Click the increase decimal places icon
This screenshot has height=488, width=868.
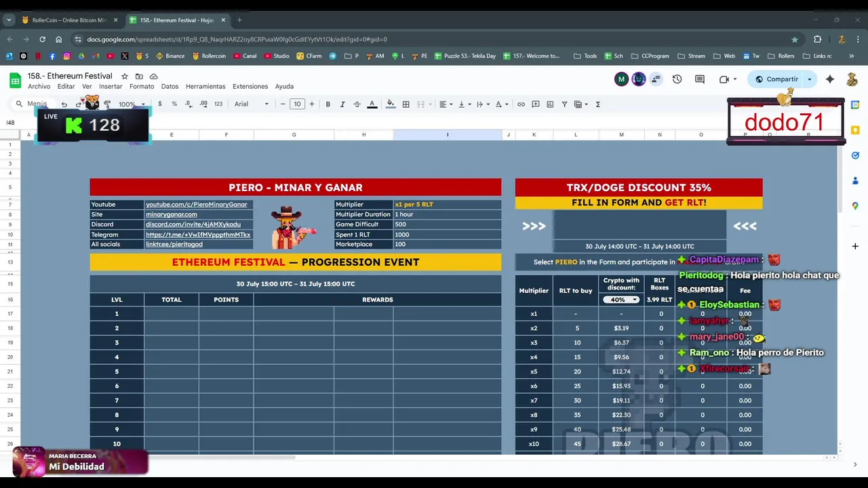pyautogui.click(x=203, y=104)
